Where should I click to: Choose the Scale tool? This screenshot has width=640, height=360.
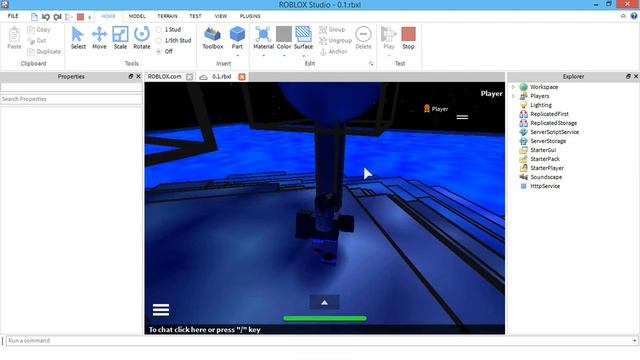(120, 38)
